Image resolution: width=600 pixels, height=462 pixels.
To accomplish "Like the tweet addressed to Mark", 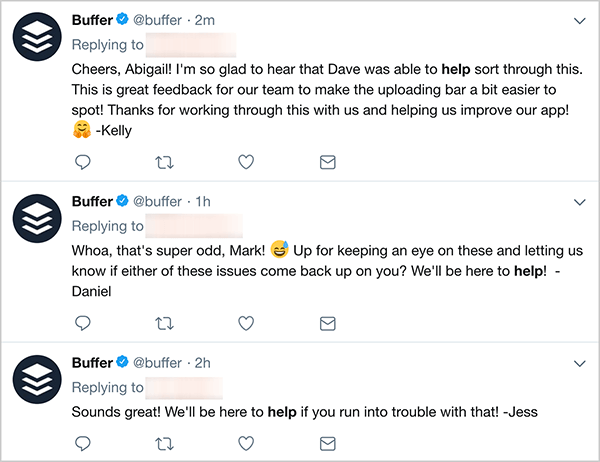I will point(246,323).
